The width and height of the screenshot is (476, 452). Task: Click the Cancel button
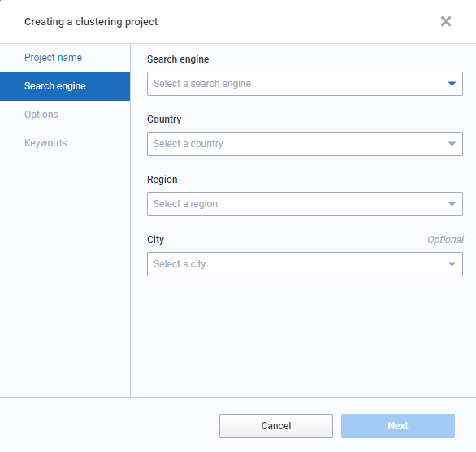point(276,426)
